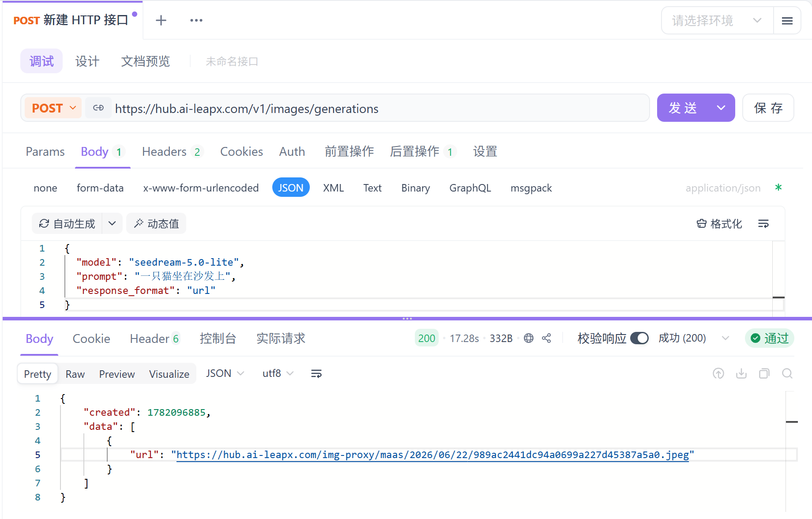Open the Params request tab
The height and width of the screenshot is (519, 812).
pos(45,152)
